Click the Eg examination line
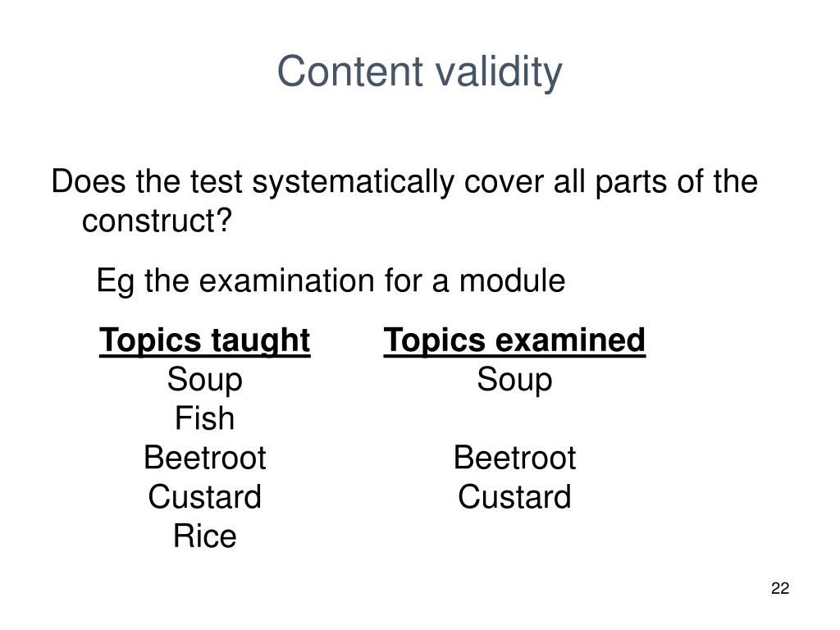Image resolution: width=840 pixels, height=630 pixels. click(331, 281)
